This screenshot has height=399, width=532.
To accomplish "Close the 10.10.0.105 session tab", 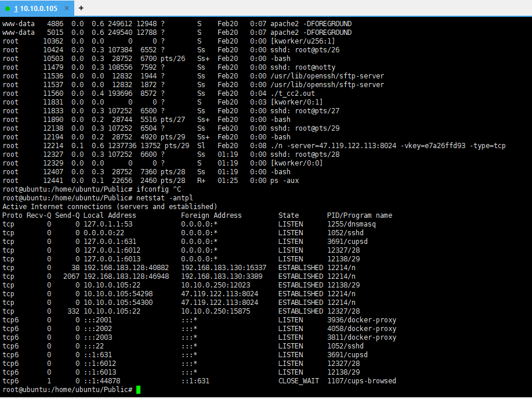I will [x=67, y=8].
